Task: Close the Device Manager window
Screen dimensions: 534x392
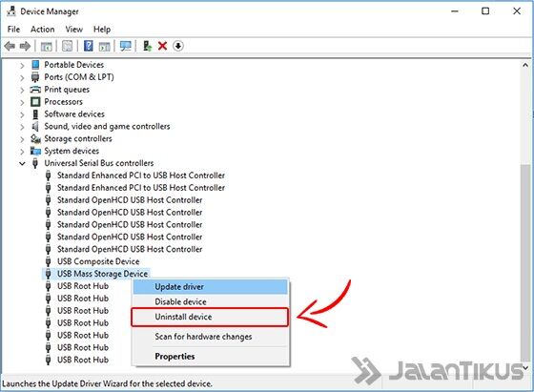Action: 517,11
